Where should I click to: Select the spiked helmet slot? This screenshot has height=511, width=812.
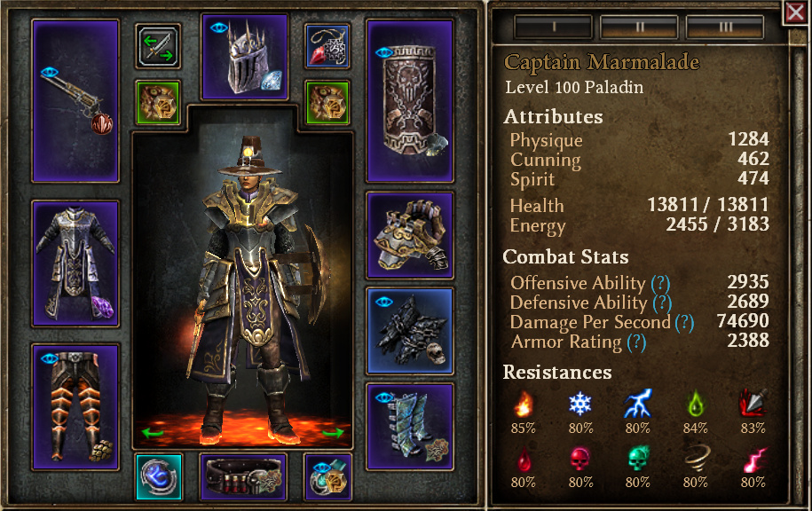click(244, 57)
